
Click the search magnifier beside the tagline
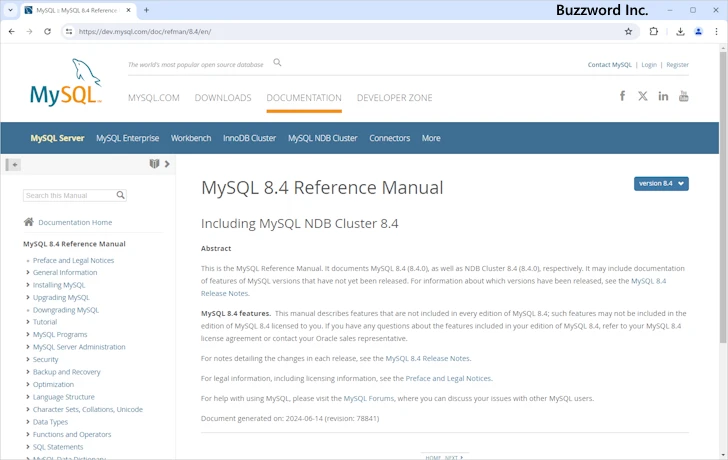pos(277,63)
